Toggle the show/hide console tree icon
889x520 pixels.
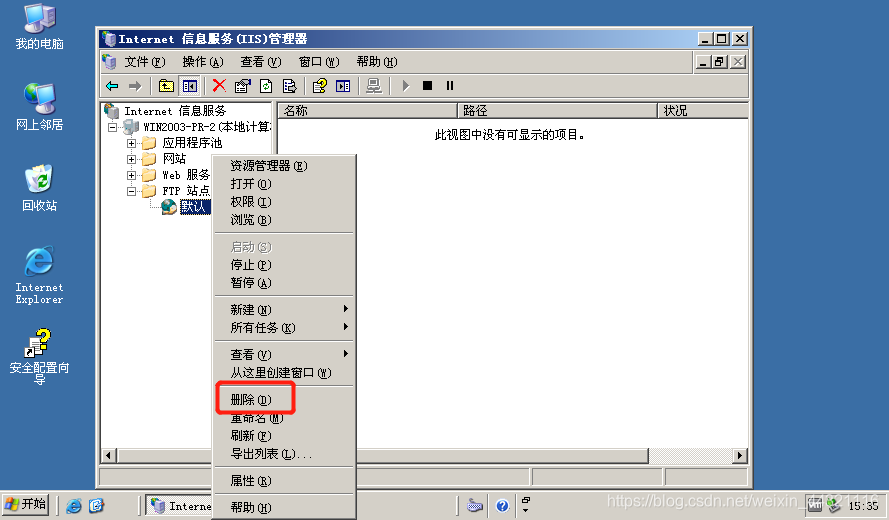click(x=190, y=86)
